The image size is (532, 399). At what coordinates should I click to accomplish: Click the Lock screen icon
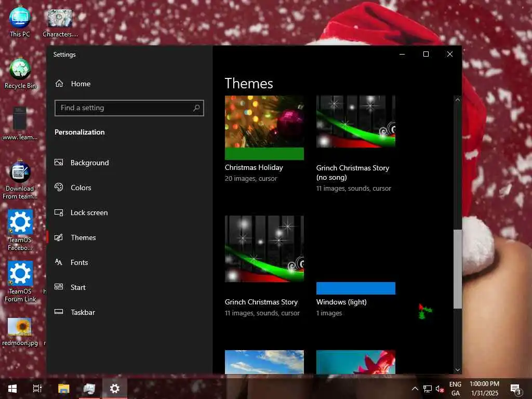point(59,212)
